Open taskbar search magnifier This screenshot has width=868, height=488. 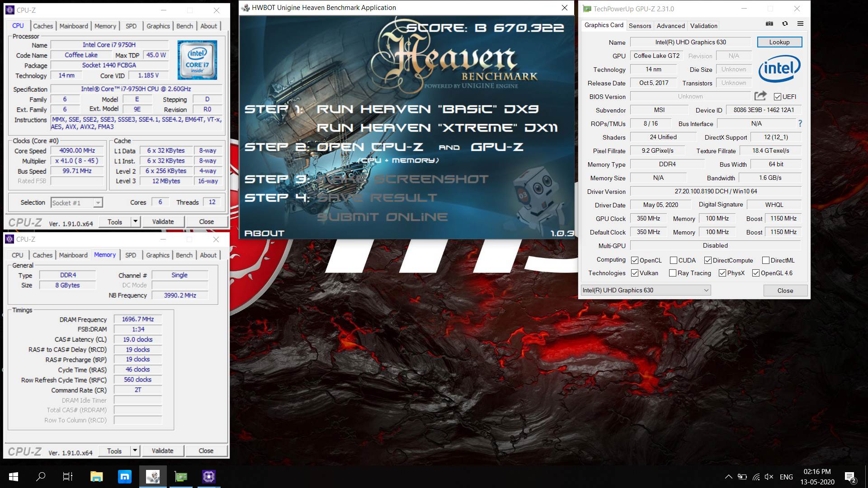(x=41, y=476)
